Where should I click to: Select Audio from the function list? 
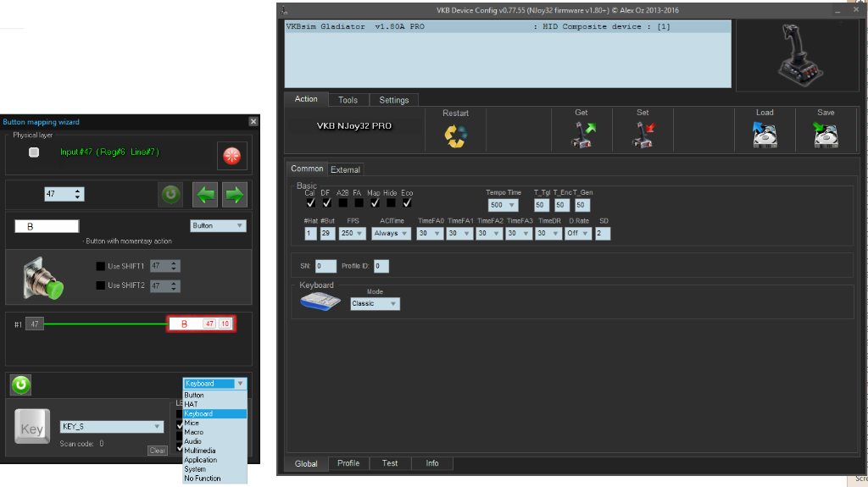tap(214, 441)
